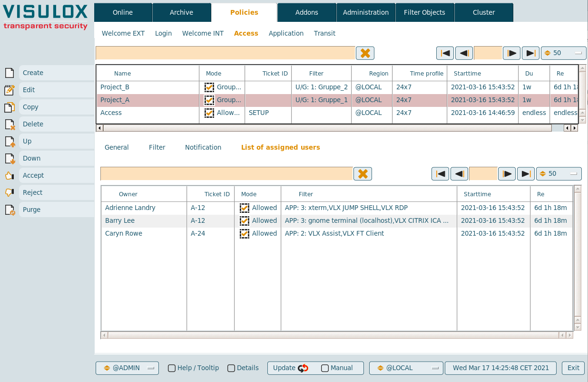Enable the Help / Tooltip checkbox

coord(172,368)
